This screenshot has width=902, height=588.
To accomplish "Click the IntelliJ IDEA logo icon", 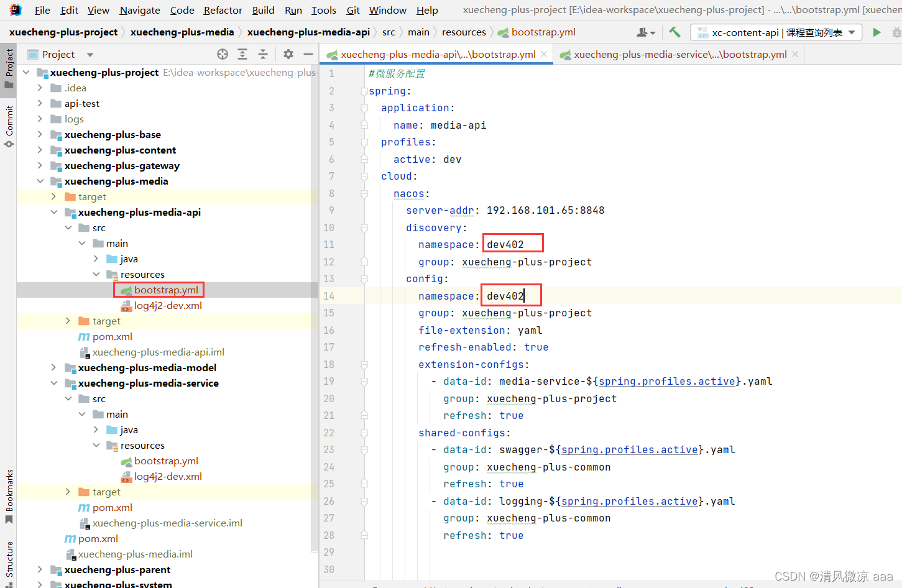I will [16, 10].
